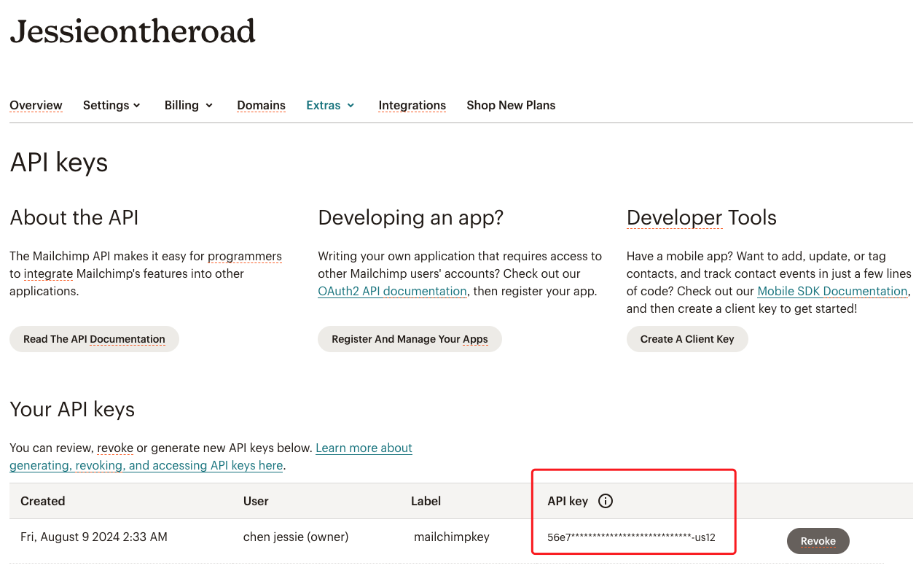Open the OAuth2 API documentation link
This screenshot has height=576, width=924.
coord(392,291)
